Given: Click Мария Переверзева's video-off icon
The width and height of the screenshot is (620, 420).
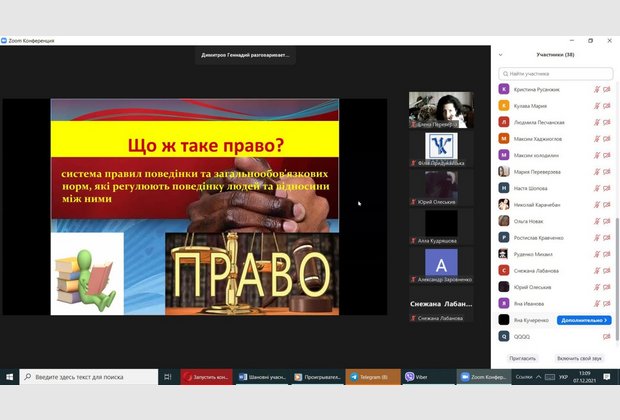Looking at the screenshot, I should pos(607,172).
